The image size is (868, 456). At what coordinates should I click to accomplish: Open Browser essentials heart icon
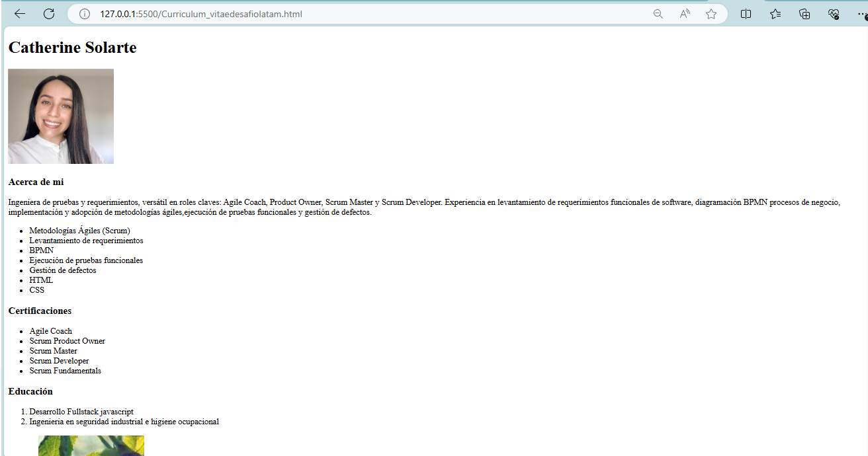pos(834,14)
